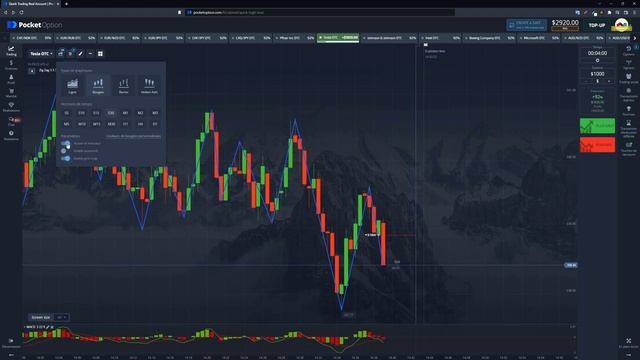Image resolution: width=640 pixels, height=360 pixels.
Task: Select the H1 timeframe
Action: click(125, 124)
